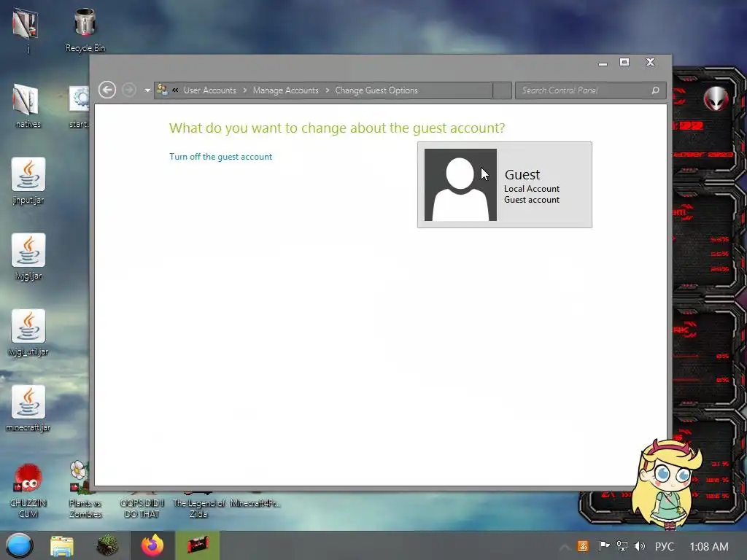Click the Back arrow in Control Panel
747x560 pixels.
pos(107,90)
